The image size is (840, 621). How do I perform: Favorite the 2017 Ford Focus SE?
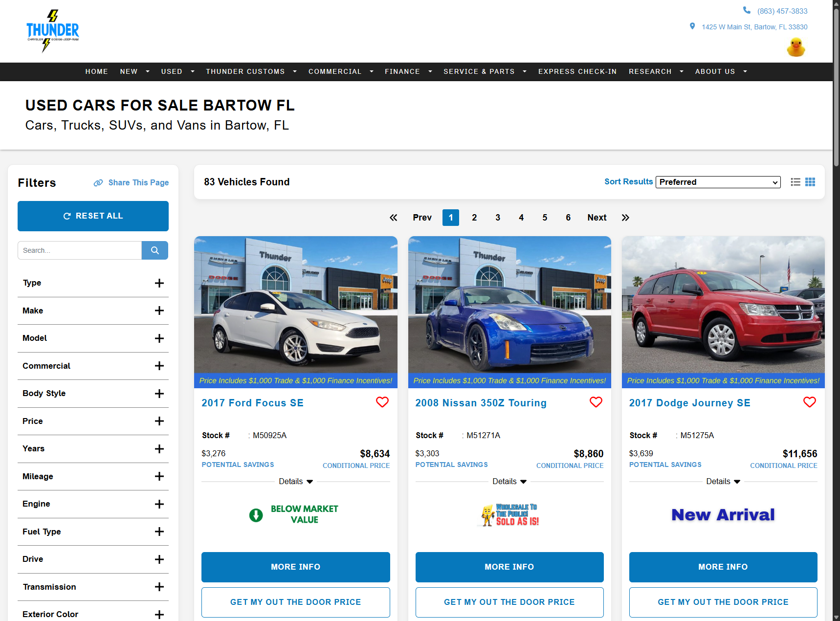[x=382, y=402]
